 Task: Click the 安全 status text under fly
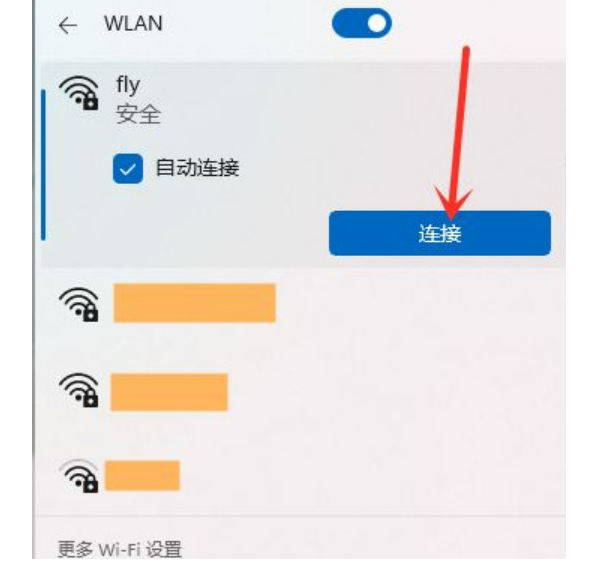coord(138,115)
